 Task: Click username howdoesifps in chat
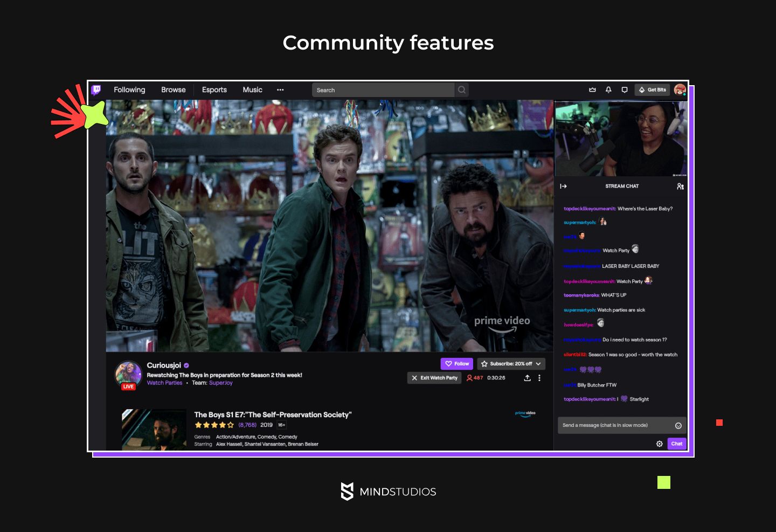579,325
